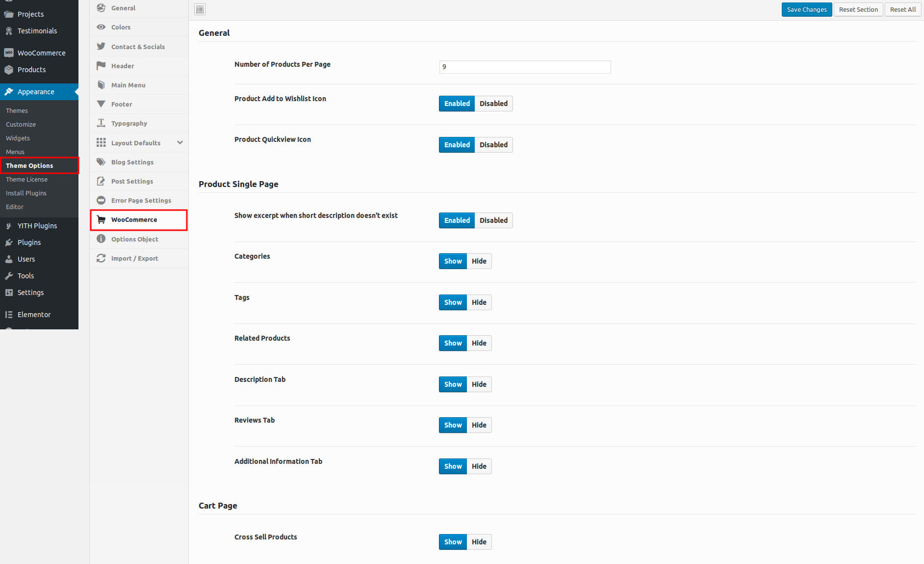Click the Layout Defaults grid icon

point(101,142)
